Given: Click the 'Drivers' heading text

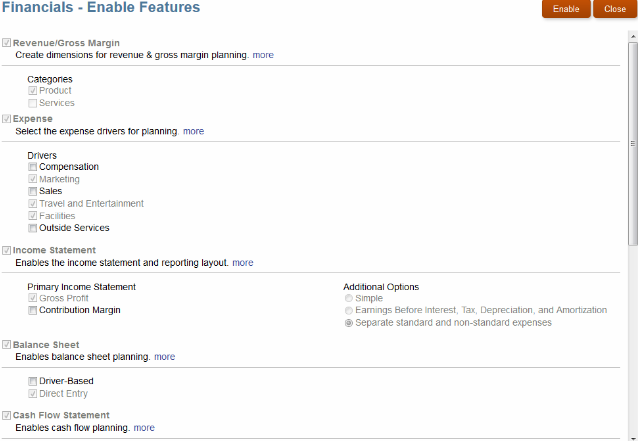Looking at the screenshot, I should 42,155.
